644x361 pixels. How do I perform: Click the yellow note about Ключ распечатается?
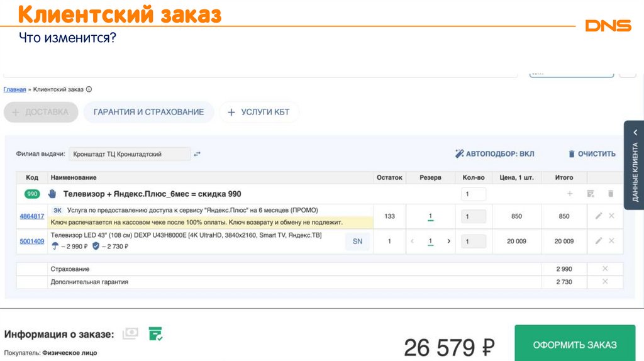pos(210,222)
